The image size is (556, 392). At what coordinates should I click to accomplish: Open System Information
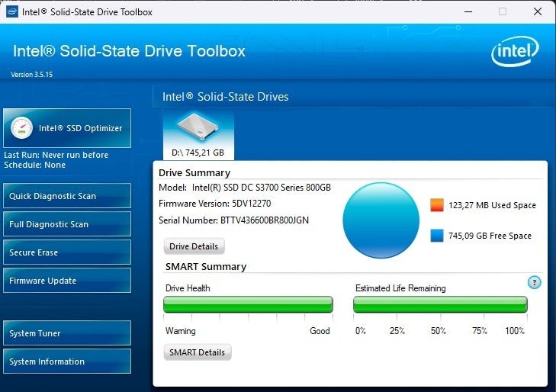(67, 361)
